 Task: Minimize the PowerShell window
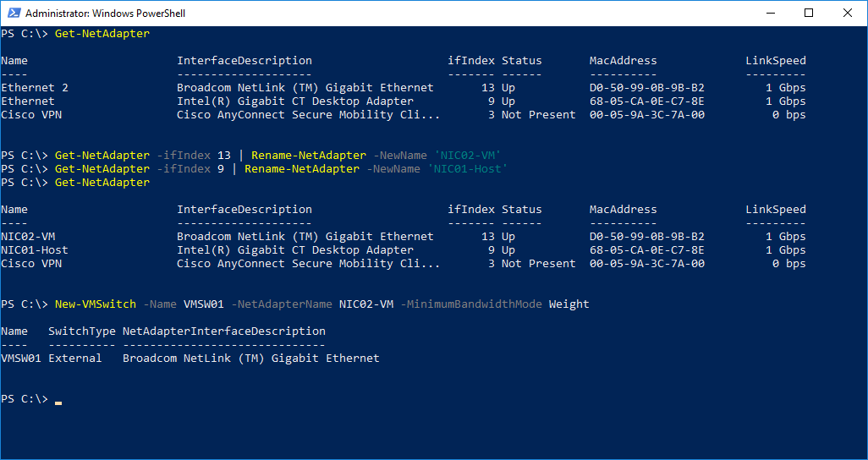[x=769, y=13]
